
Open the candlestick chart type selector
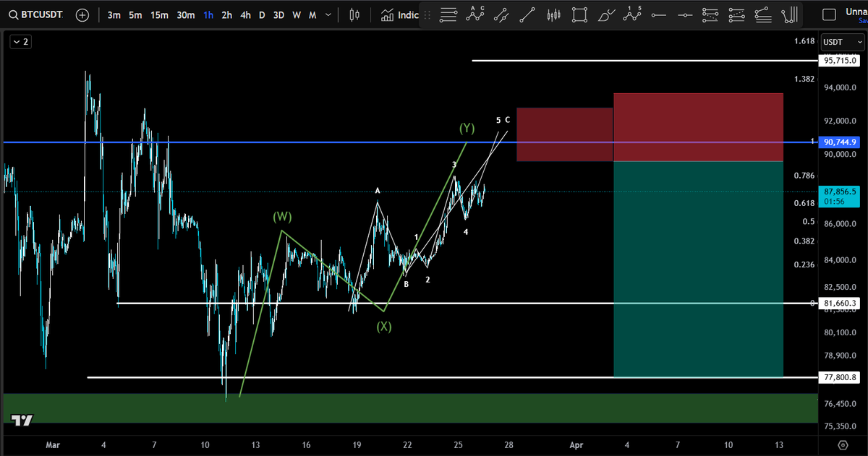(x=354, y=14)
